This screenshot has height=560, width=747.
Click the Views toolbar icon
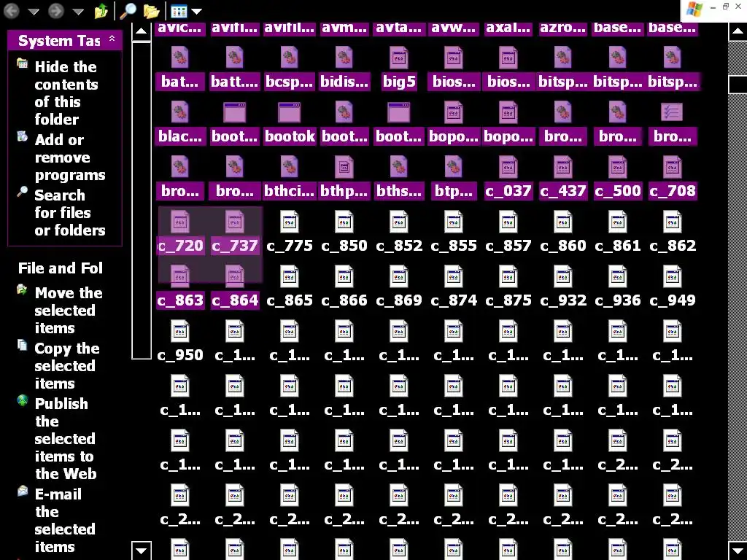179,11
